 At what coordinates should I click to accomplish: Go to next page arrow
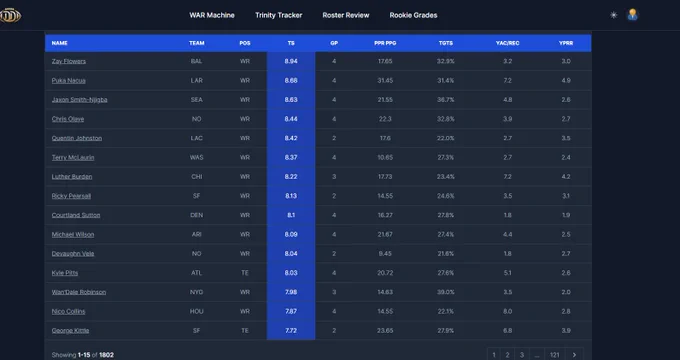pyautogui.click(x=574, y=355)
